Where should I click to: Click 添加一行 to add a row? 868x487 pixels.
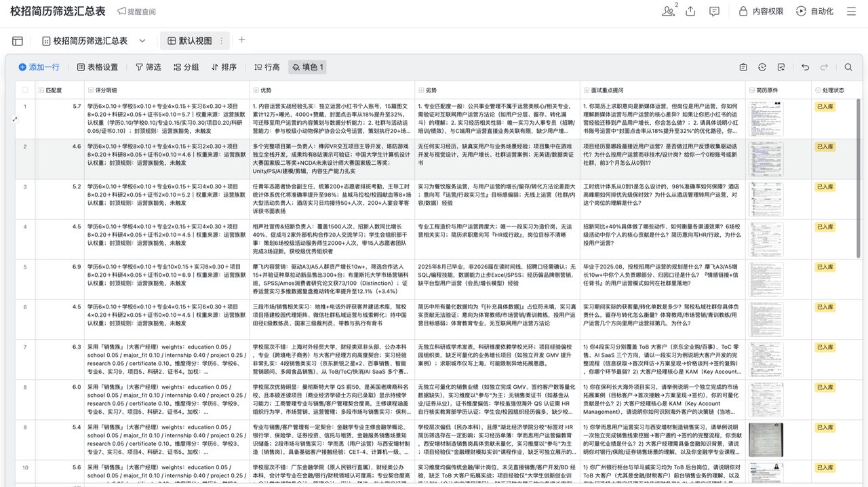pos(39,67)
